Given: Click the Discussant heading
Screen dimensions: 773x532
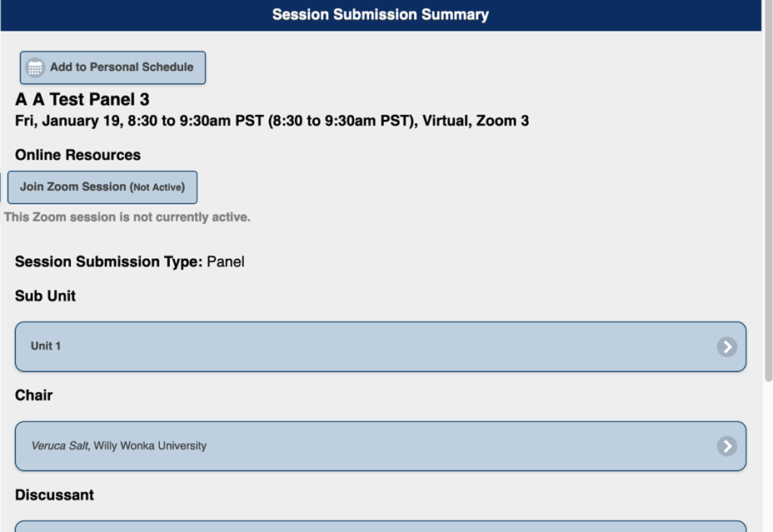Looking at the screenshot, I should [x=54, y=495].
